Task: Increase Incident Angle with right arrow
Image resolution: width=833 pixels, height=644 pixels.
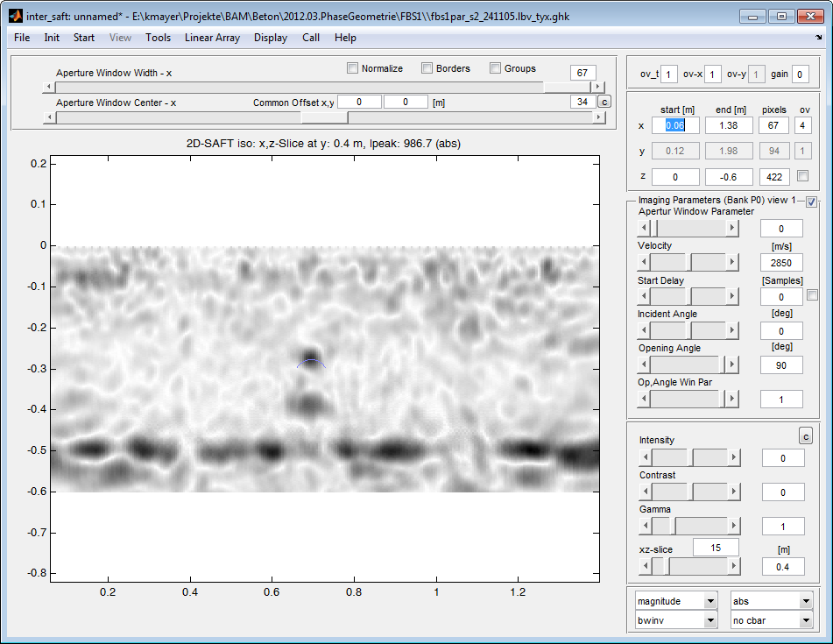Action: tap(732, 330)
